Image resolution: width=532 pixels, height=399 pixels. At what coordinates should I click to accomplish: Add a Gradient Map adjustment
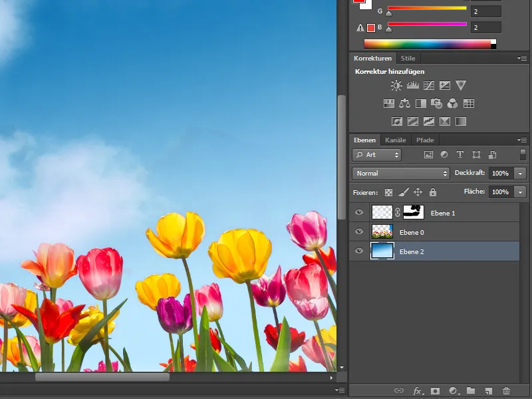click(x=461, y=121)
